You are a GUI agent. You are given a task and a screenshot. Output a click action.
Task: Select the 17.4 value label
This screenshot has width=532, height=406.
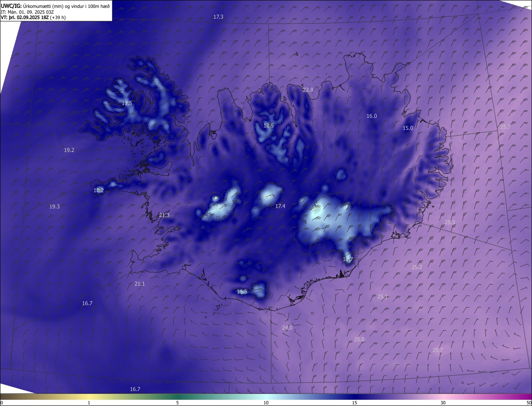pos(280,206)
